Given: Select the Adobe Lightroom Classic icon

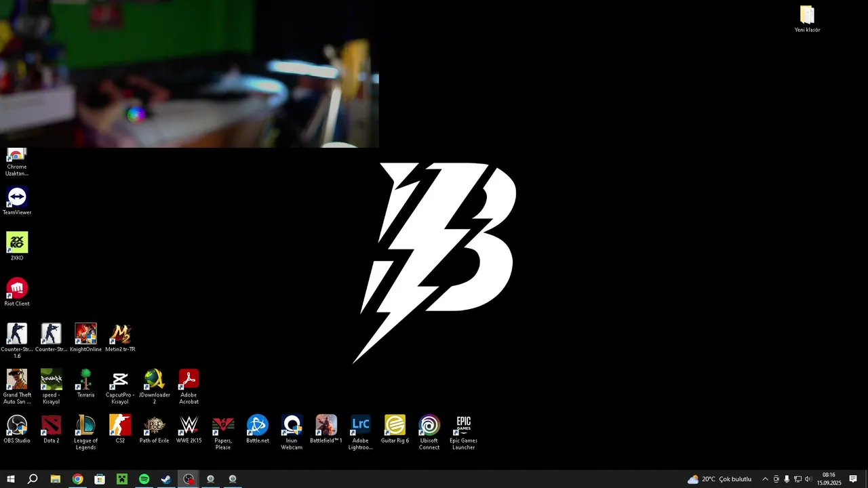Looking at the screenshot, I should tap(360, 432).
